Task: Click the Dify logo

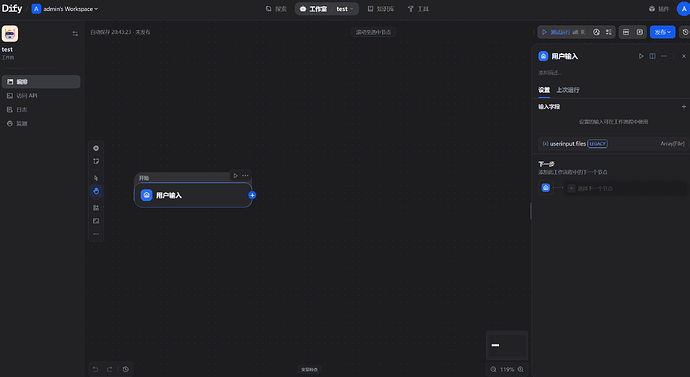Action: point(12,8)
